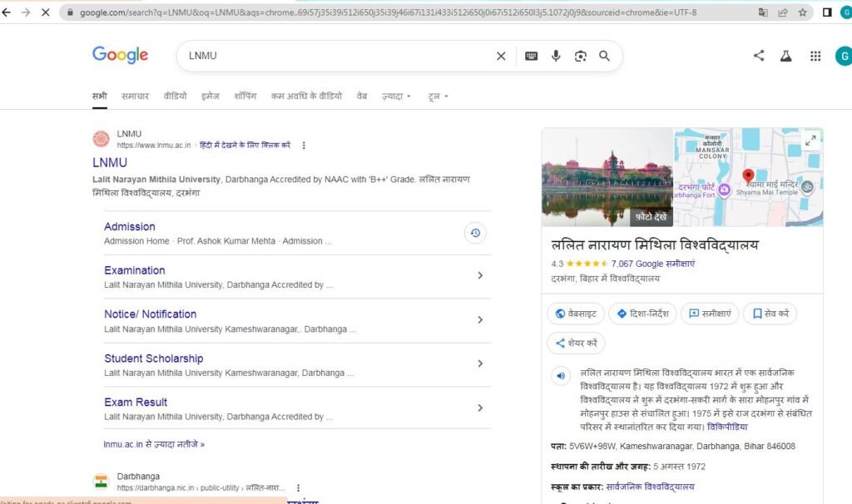Open the on-screen keyboard input tool

(532, 56)
